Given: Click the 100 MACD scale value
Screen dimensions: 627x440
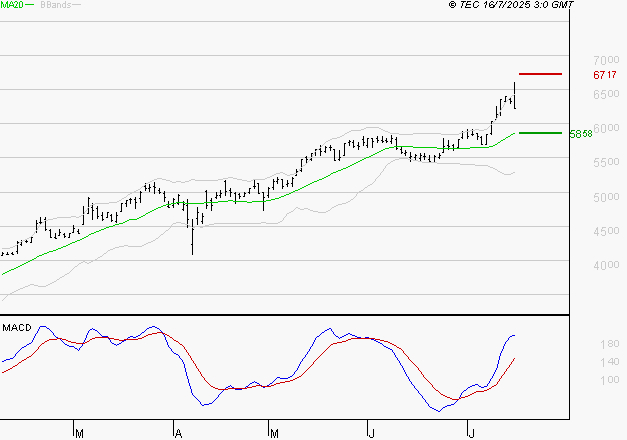Looking at the screenshot, I should coord(609,380).
